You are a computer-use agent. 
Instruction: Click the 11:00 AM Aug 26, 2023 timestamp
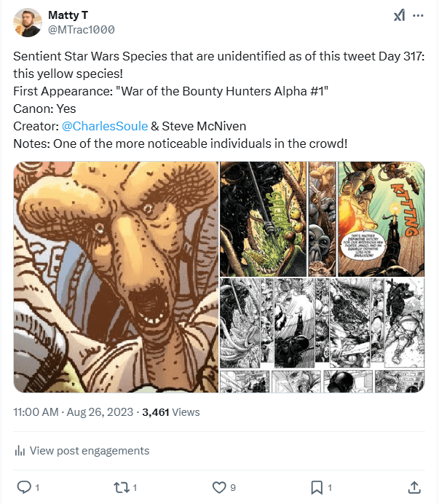pyautogui.click(x=73, y=412)
